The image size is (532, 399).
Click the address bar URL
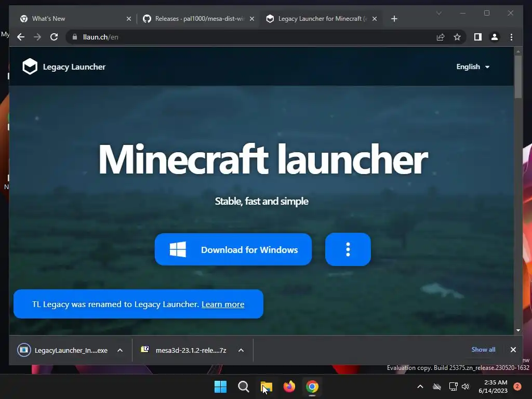click(x=100, y=37)
